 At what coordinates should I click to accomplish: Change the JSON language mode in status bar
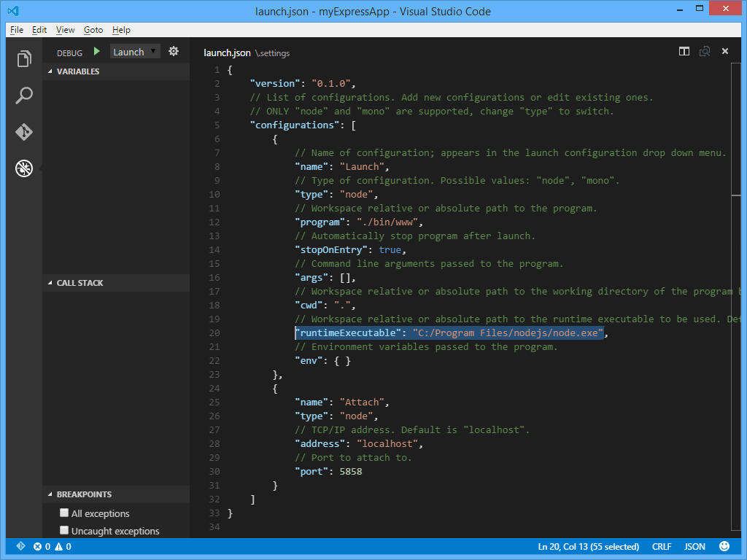tap(694, 547)
